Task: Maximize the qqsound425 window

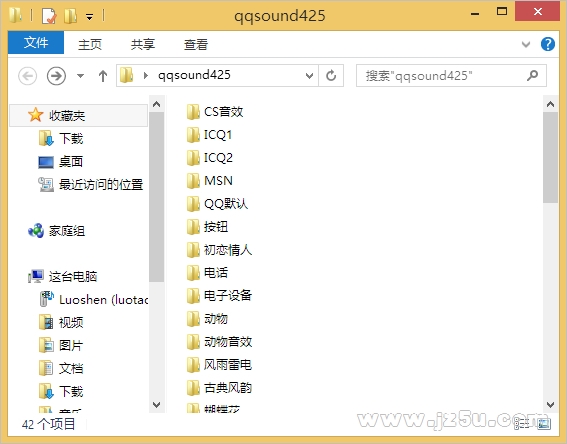Action: tap(502, 12)
